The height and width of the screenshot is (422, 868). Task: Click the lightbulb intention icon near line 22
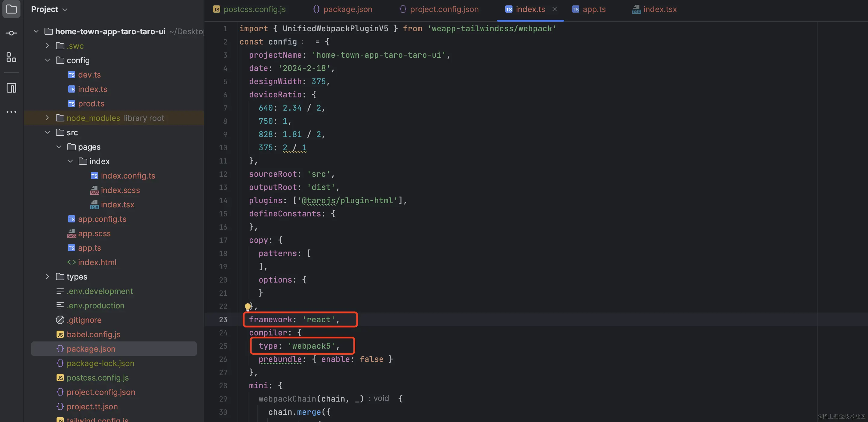click(x=249, y=306)
